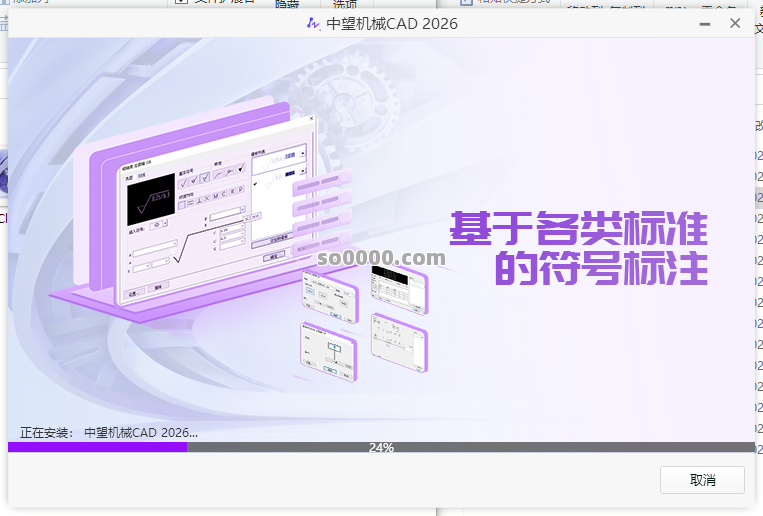The height and width of the screenshot is (516, 763).
Task: Click the installer progress bar showing 24%
Action: (381, 447)
